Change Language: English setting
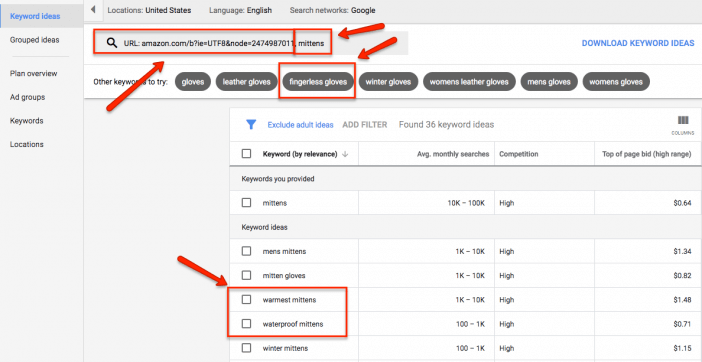The height and width of the screenshot is (362, 702). (x=240, y=10)
